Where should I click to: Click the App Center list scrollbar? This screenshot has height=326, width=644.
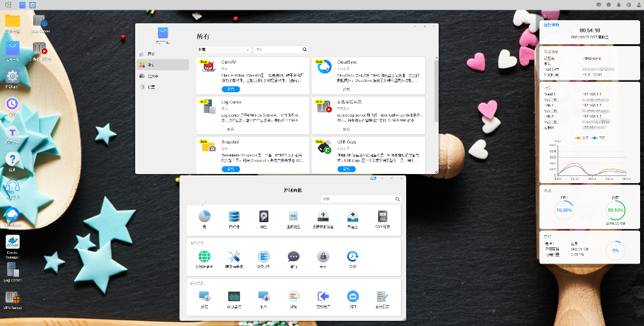click(436, 90)
